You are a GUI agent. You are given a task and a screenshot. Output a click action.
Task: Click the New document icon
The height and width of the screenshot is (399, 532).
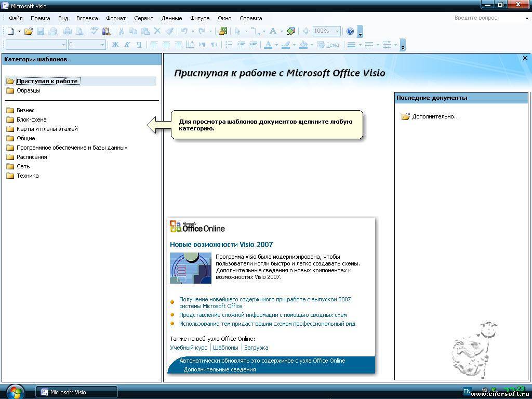(10, 31)
